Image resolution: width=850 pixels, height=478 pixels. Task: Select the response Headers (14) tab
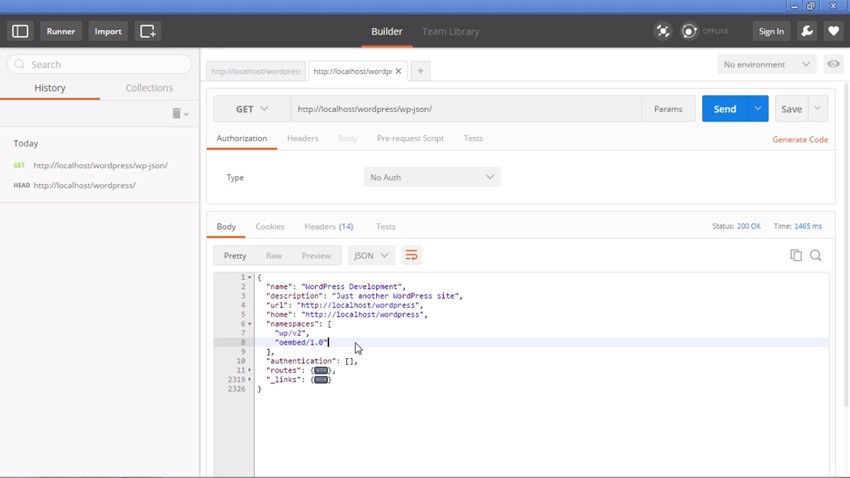click(329, 227)
